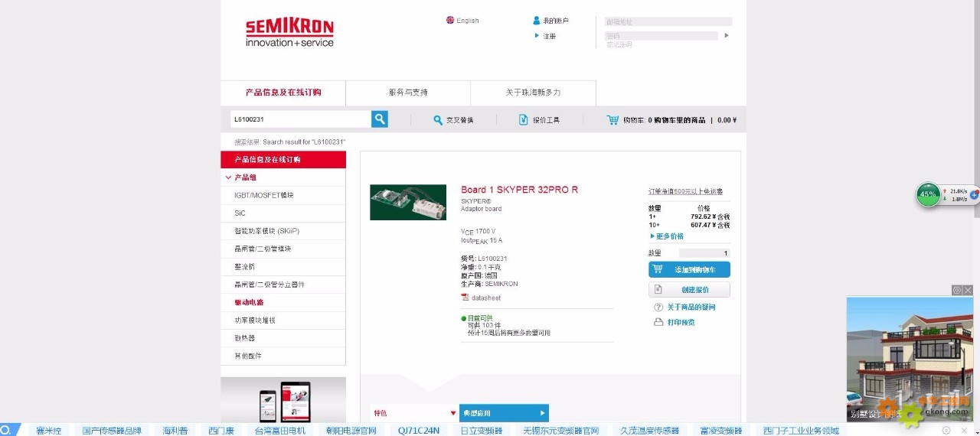Open the 国产传感器品牌 bookmark
This screenshot has width=980, height=436.
112,431
